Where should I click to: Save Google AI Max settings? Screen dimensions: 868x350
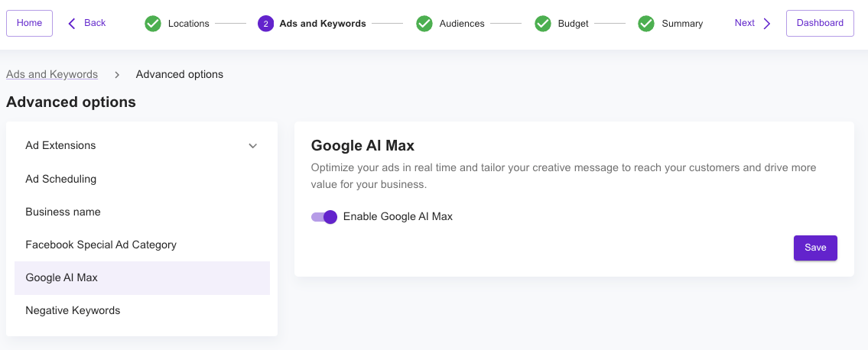point(815,248)
